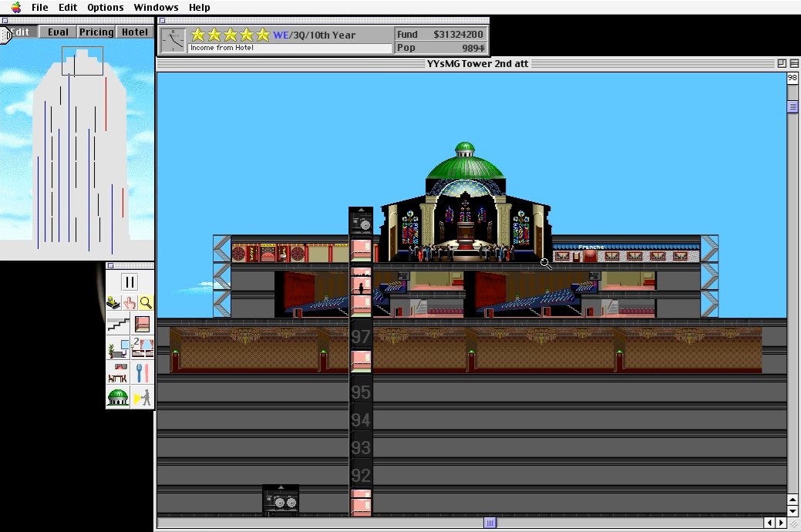Select the Hotel tab
The height and width of the screenshot is (532, 801).
click(134, 32)
